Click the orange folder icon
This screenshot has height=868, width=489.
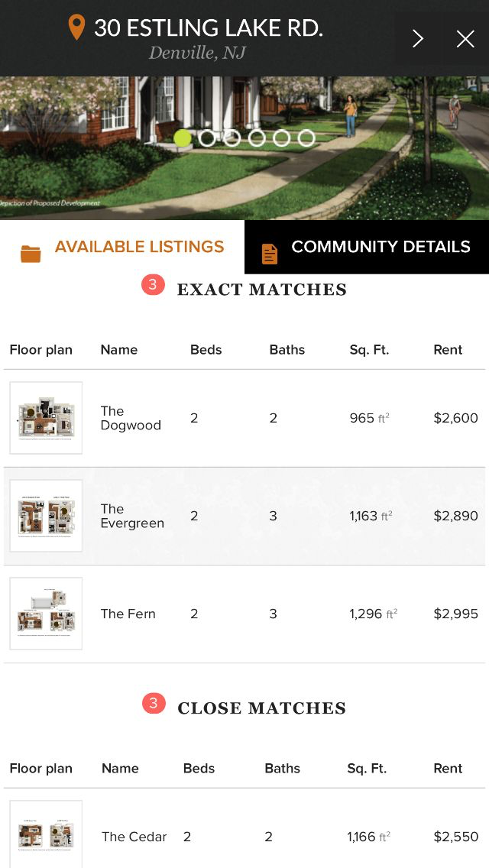tap(31, 254)
